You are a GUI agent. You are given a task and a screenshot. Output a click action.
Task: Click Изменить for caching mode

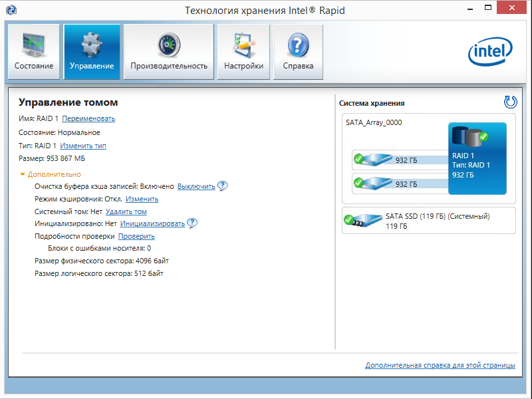coord(142,199)
